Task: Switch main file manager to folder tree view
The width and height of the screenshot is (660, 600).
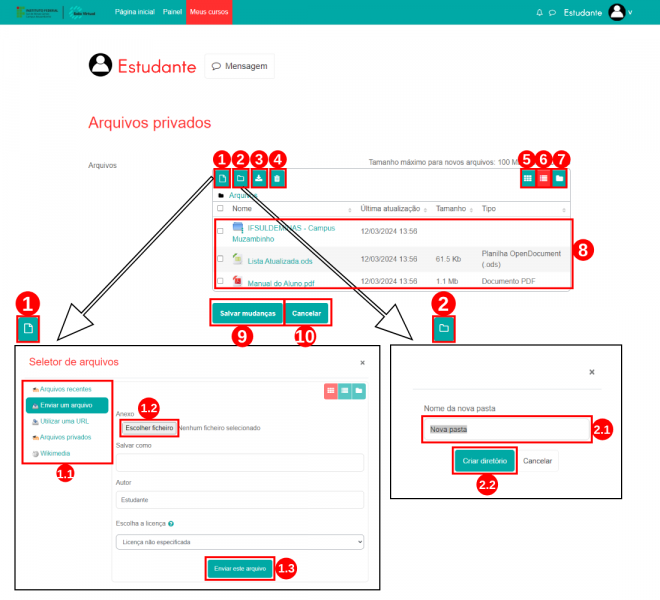Action: (559, 179)
